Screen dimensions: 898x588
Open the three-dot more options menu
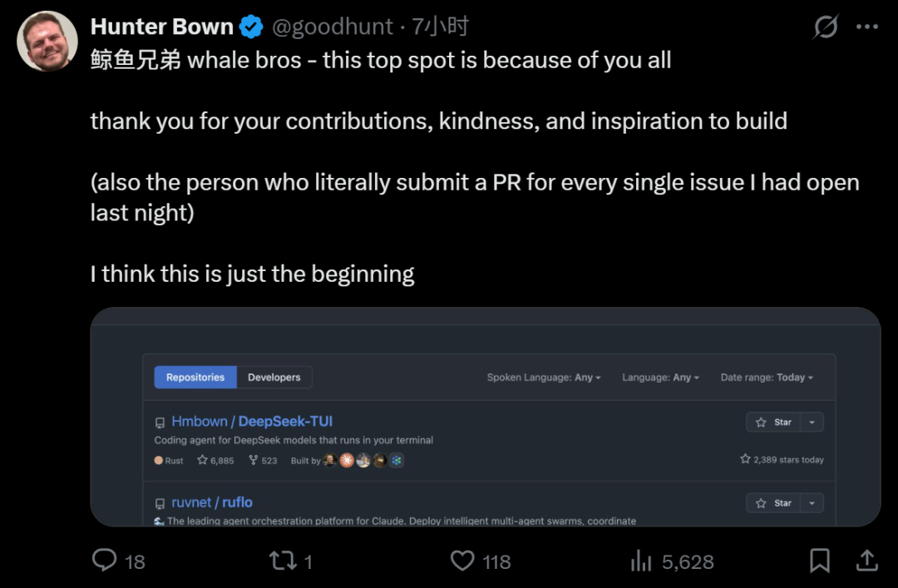pos(867,27)
